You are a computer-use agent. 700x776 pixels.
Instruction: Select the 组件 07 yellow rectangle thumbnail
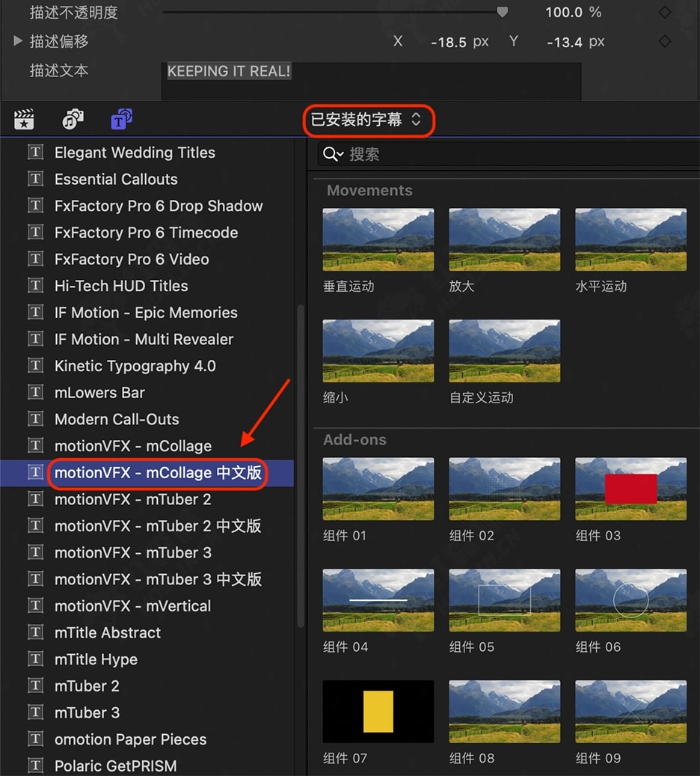378,712
